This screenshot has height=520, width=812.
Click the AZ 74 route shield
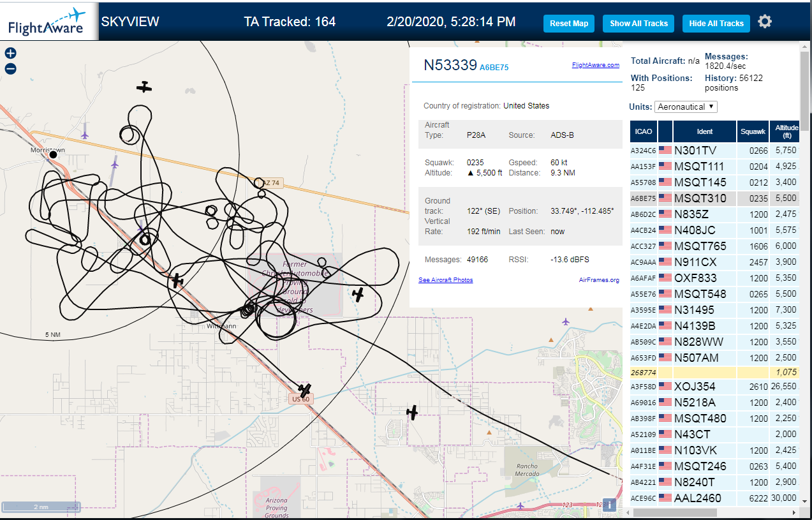[x=271, y=183]
